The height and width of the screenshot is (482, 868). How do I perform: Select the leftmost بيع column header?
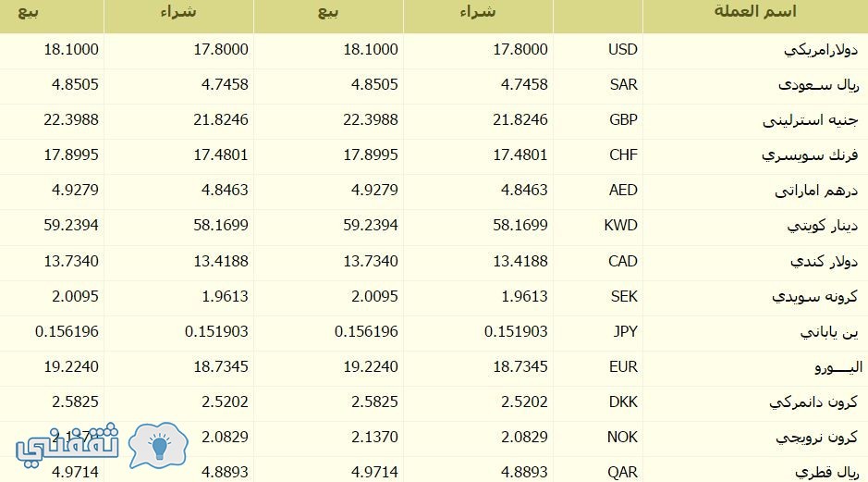tap(29, 12)
